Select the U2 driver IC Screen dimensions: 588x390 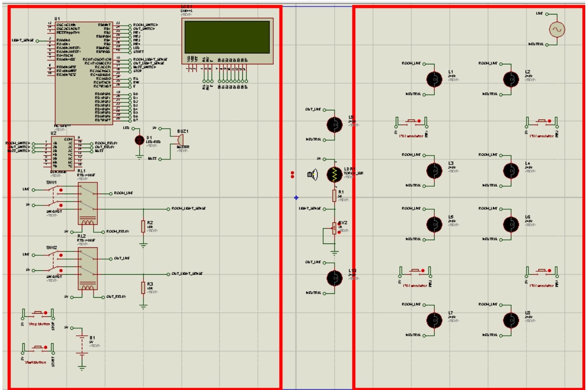click(62, 153)
